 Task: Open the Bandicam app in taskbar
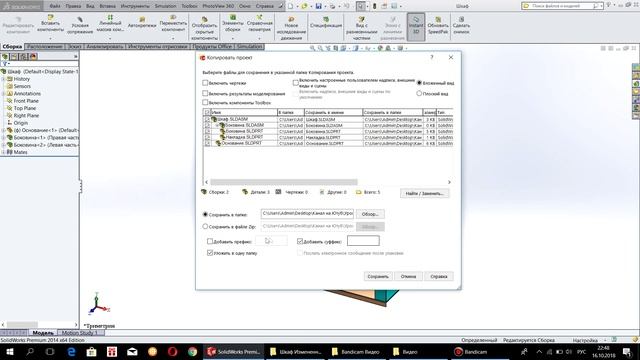(x=471, y=351)
